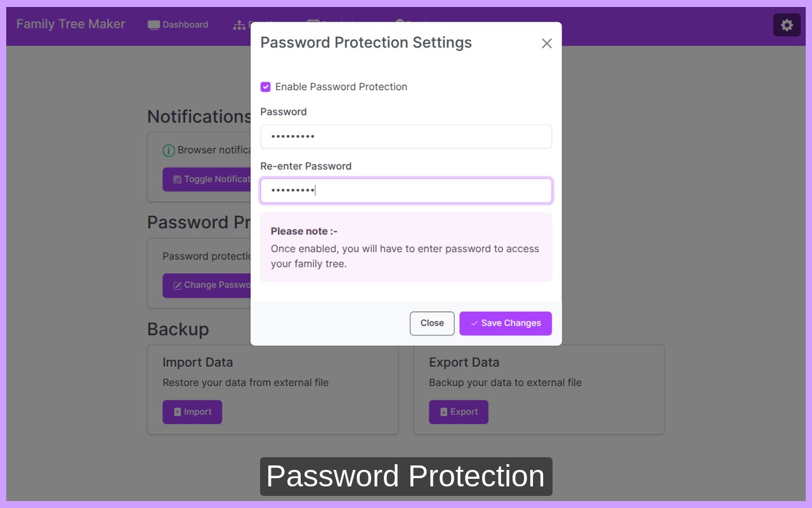Close dialog with the X icon
Image resolution: width=812 pixels, height=508 pixels.
[547, 43]
